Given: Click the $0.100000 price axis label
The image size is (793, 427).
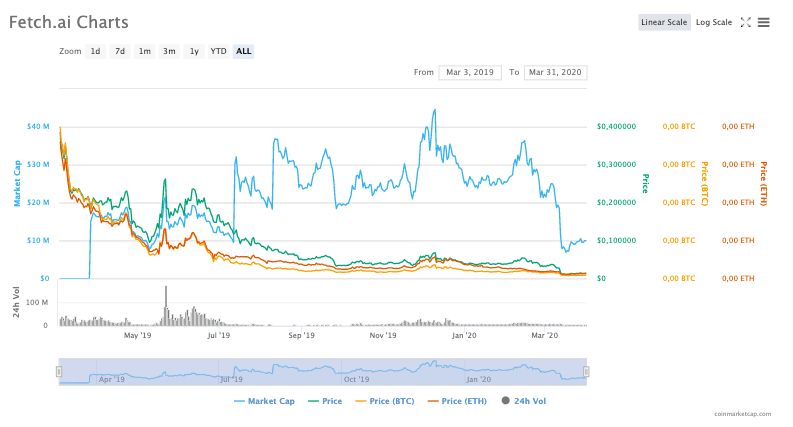Looking at the screenshot, I should pyautogui.click(x=616, y=240).
